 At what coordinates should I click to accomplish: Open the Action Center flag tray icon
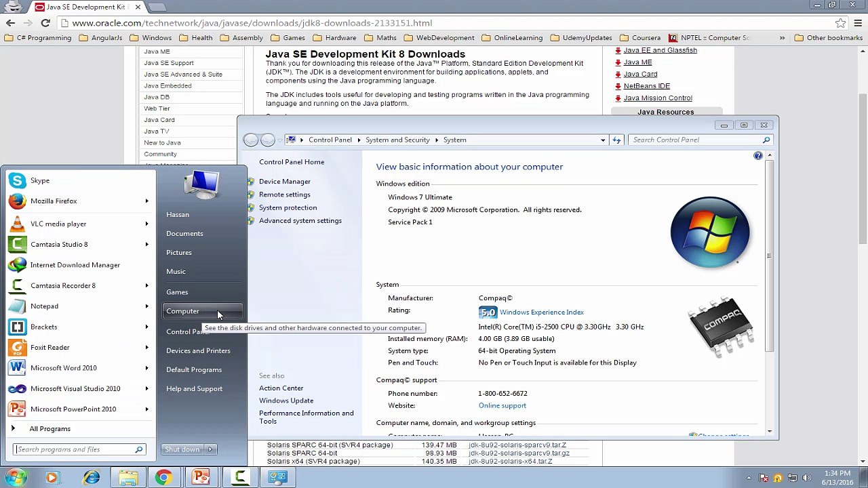click(763, 478)
